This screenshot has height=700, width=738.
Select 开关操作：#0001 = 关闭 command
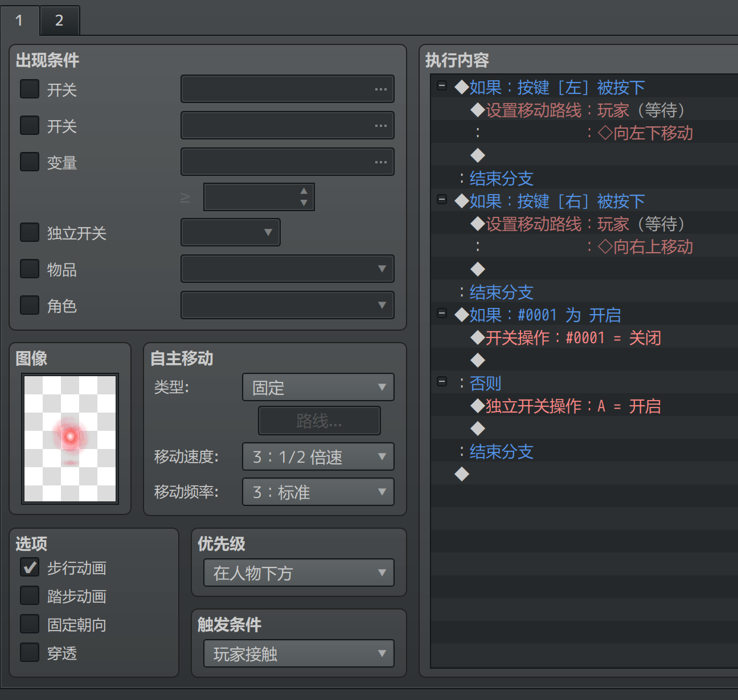point(584,336)
